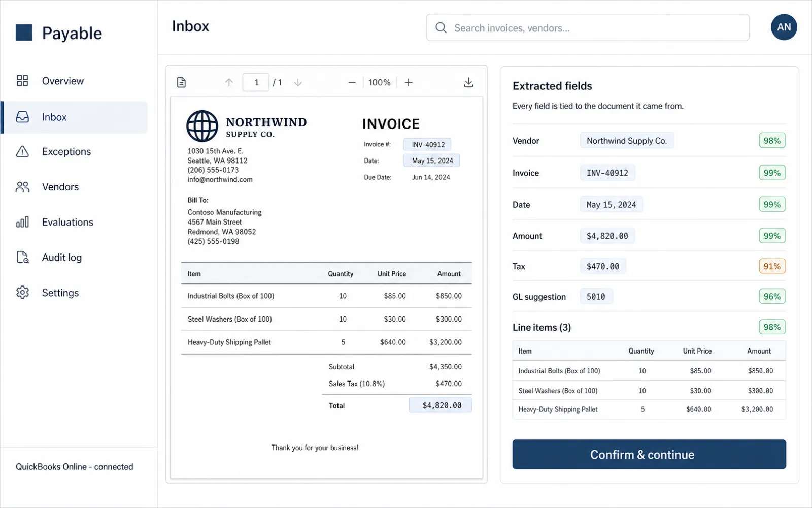This screenshot has width=812, height=508.
Task: Click the Evaluations bar chart icon
Action: click(22, 222)
